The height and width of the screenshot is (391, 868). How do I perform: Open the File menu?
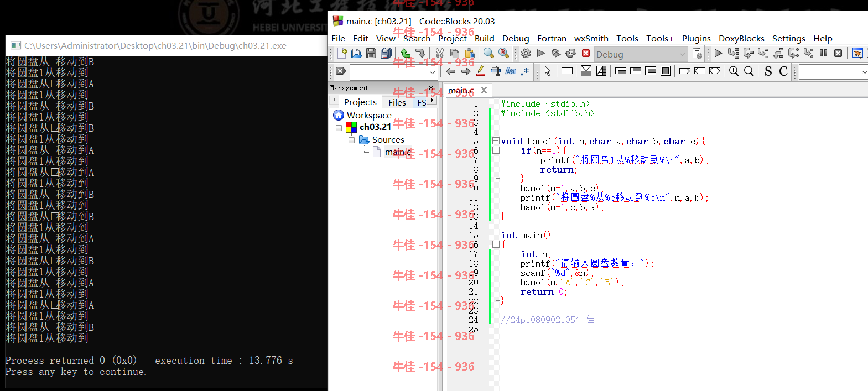tap(338, 38)
